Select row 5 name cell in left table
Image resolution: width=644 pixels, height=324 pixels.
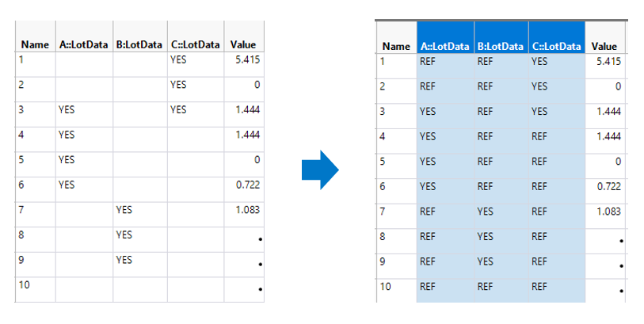pyautogui.click(x=35, y=159)
